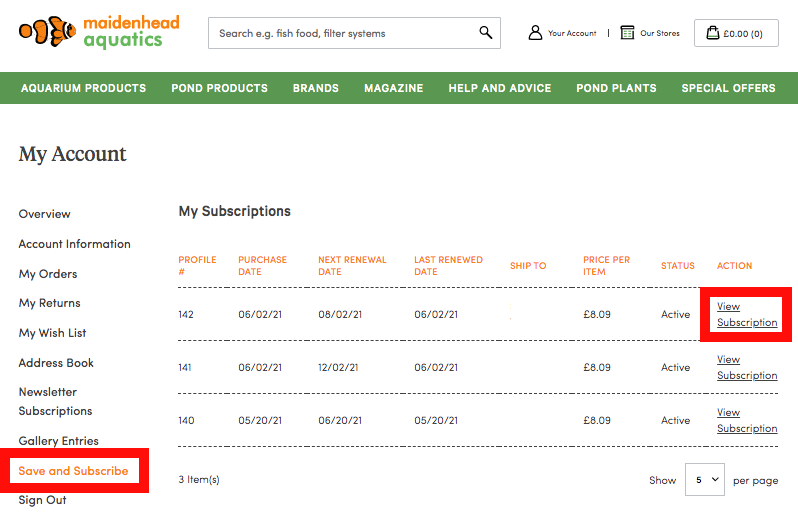Image resolution: width=798 pixels, height=527 pixels.
Task: Open the Magazine menu
Action: (x=393, y=88)
